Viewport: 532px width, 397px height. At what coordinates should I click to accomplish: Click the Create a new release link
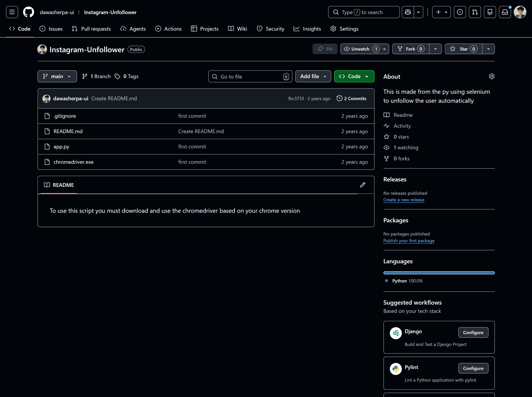pos(404,200)
